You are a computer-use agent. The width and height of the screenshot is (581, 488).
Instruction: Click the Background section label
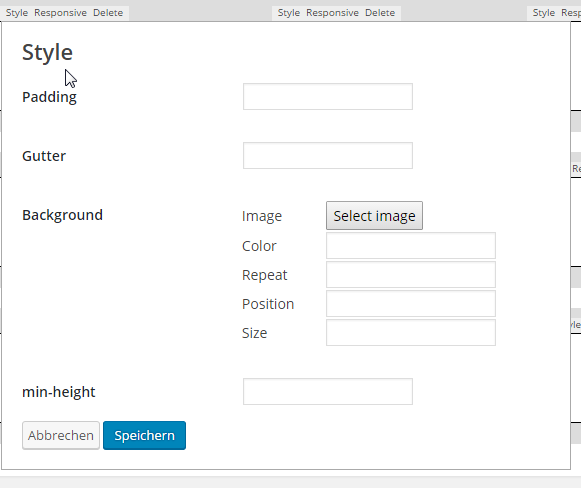pyautogui.click(x=62, y=215)
